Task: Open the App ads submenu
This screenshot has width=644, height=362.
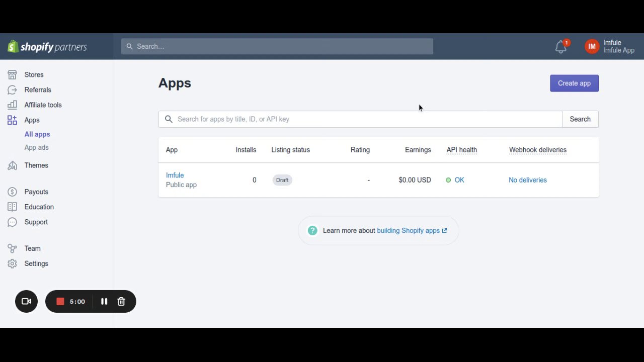Action: 36,147
